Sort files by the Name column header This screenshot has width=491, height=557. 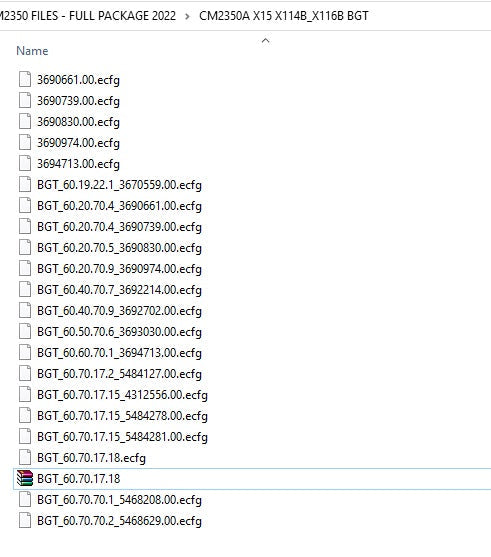coord(32,51)
